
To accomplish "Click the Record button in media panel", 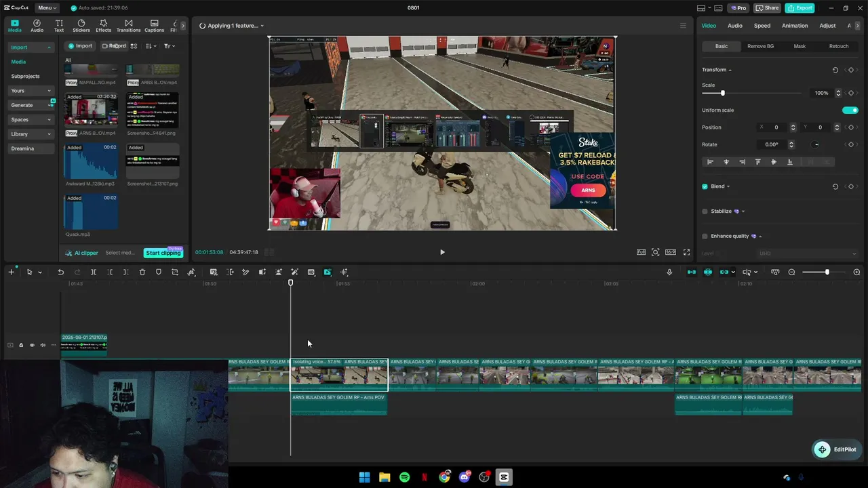I will coord(114,46).
